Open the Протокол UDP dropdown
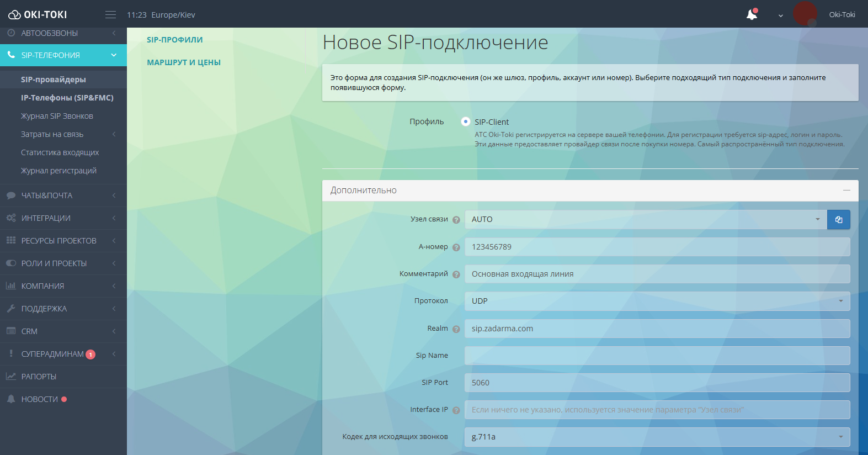Screen dimensions: 868x455 coord(657,301)
